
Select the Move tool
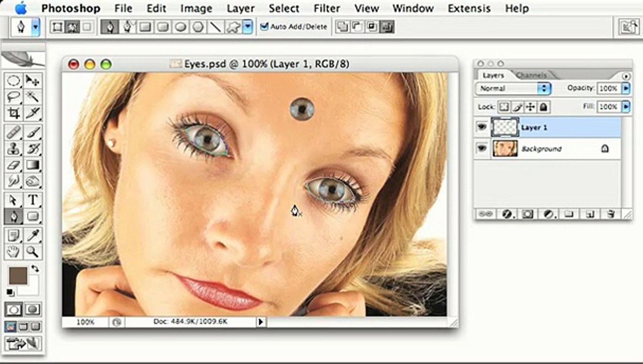33,81
